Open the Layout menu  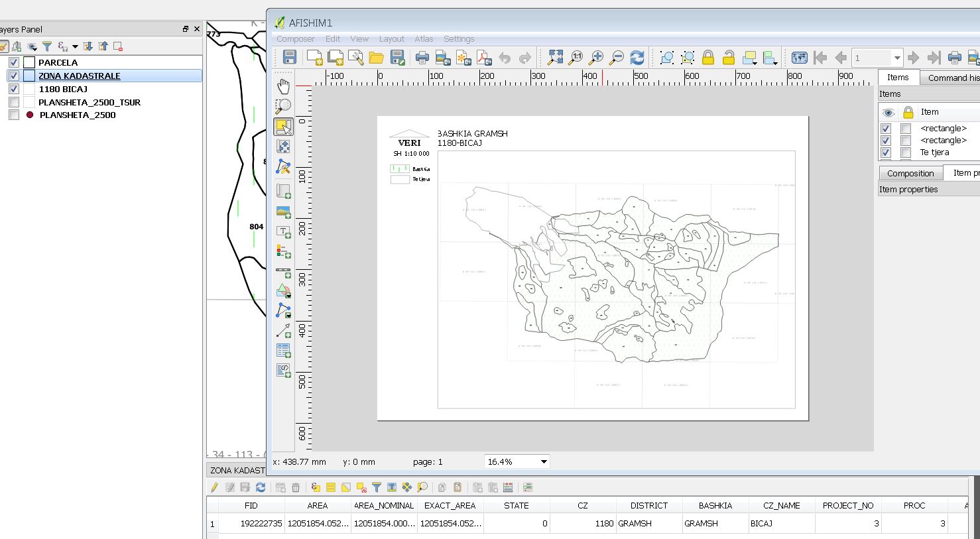click(x=391, y=38)
